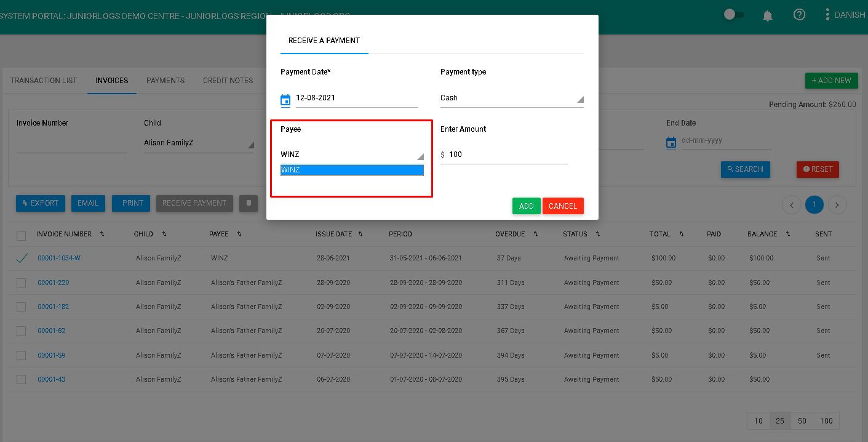This screenshot has width=868, height=442.
Task: Click the Invoice Number filter field
Action: pos(72,144)
